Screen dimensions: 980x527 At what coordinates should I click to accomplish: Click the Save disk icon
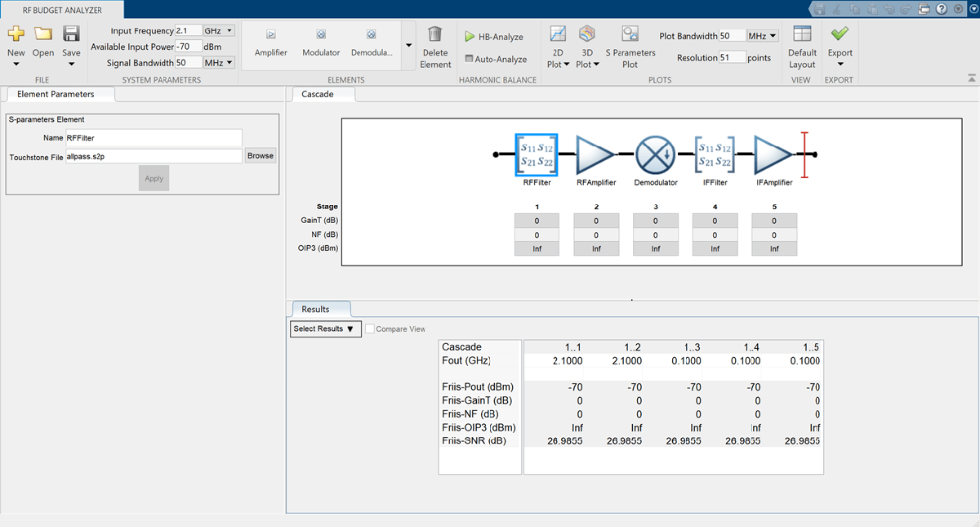71,34
